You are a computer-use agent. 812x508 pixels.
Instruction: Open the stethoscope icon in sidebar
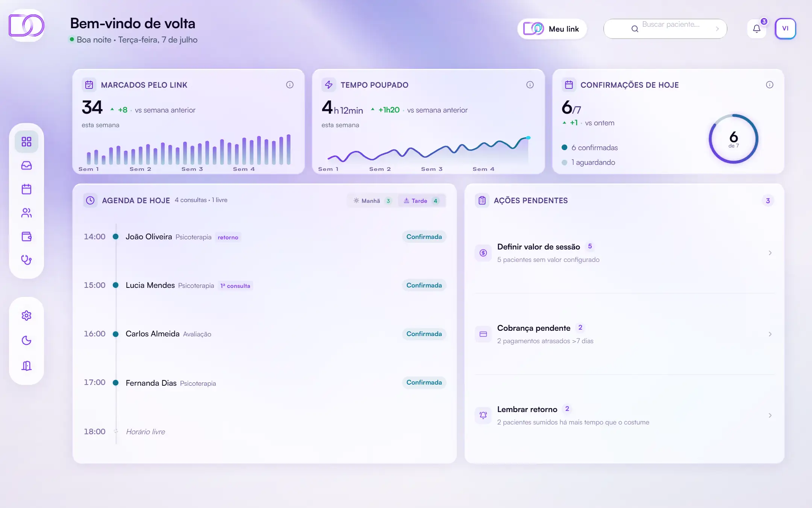click(26, 260)
